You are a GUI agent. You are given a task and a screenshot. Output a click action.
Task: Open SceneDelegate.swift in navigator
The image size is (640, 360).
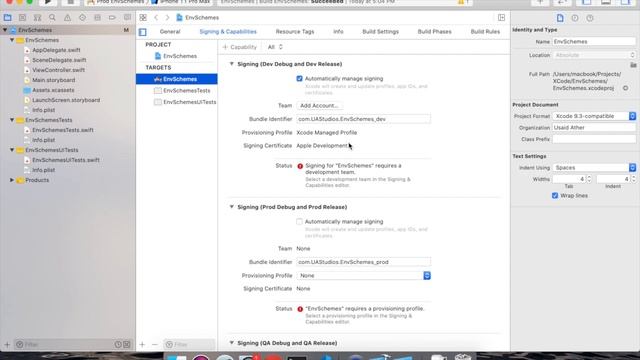coord(59,60)
